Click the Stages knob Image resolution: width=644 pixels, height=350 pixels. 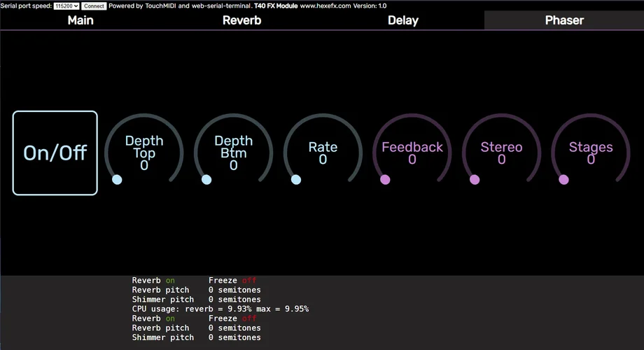591,153
